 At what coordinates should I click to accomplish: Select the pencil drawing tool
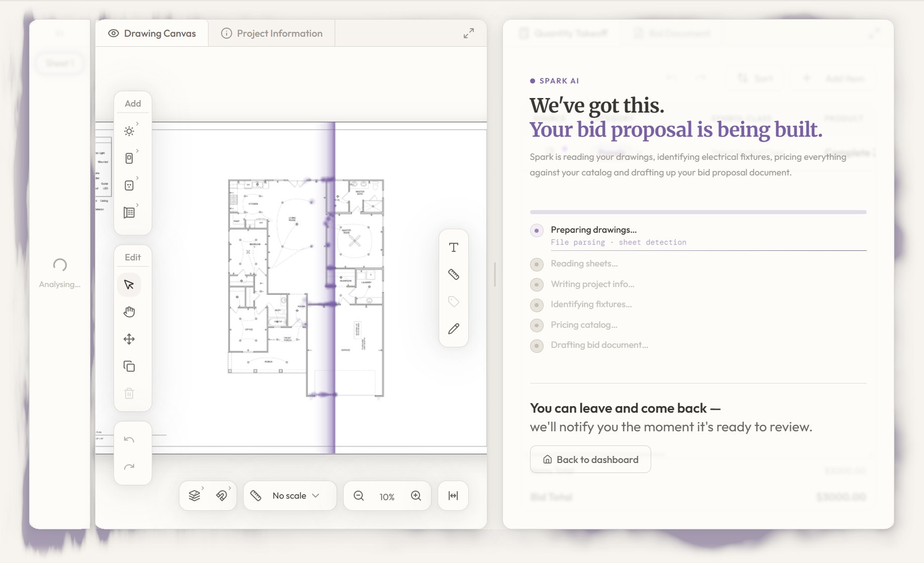(x=453, y=329)
